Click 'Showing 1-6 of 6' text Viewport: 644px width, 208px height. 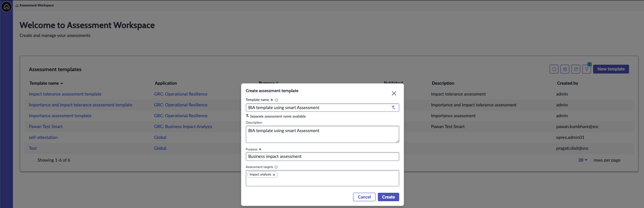point(54,160)
